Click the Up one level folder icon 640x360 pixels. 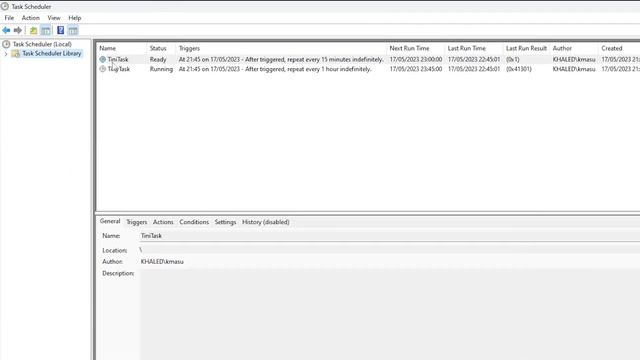(33, 31)
